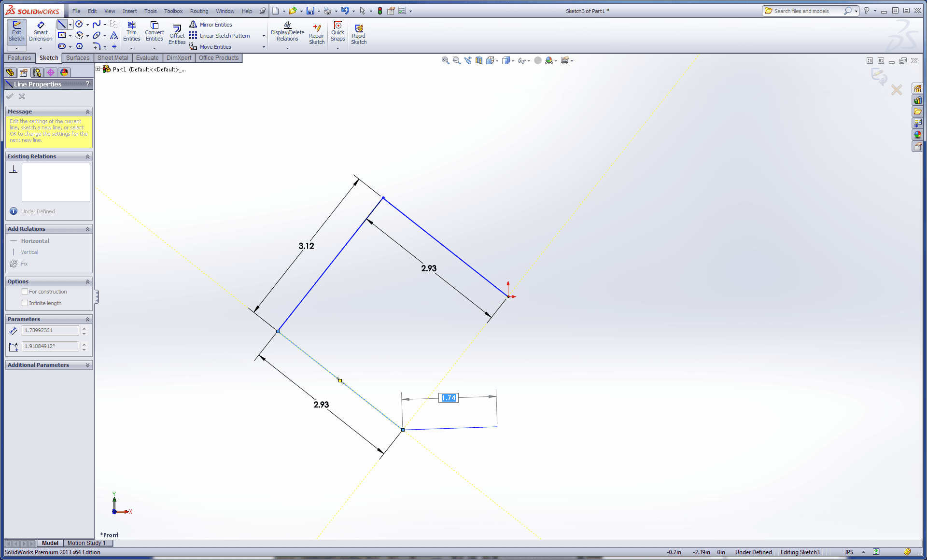Open the Motion Study 1 tab
The width and height of the screenshot is (927, 560).
point(86,543)
